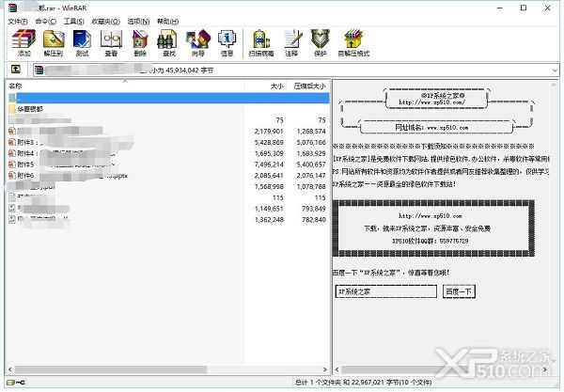Click the 添加 (Add) toolbar icon
This screenshot has width=564, height=392.
23,39
